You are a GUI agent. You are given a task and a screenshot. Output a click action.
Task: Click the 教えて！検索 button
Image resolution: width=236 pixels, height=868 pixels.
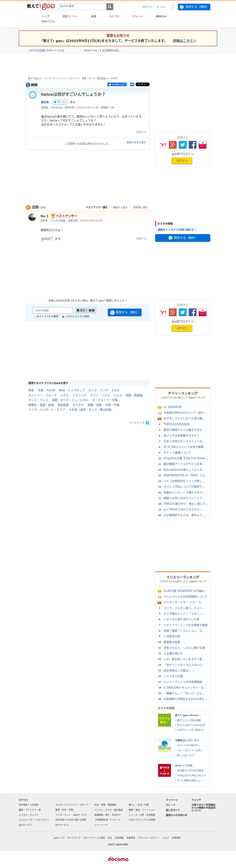86,310
